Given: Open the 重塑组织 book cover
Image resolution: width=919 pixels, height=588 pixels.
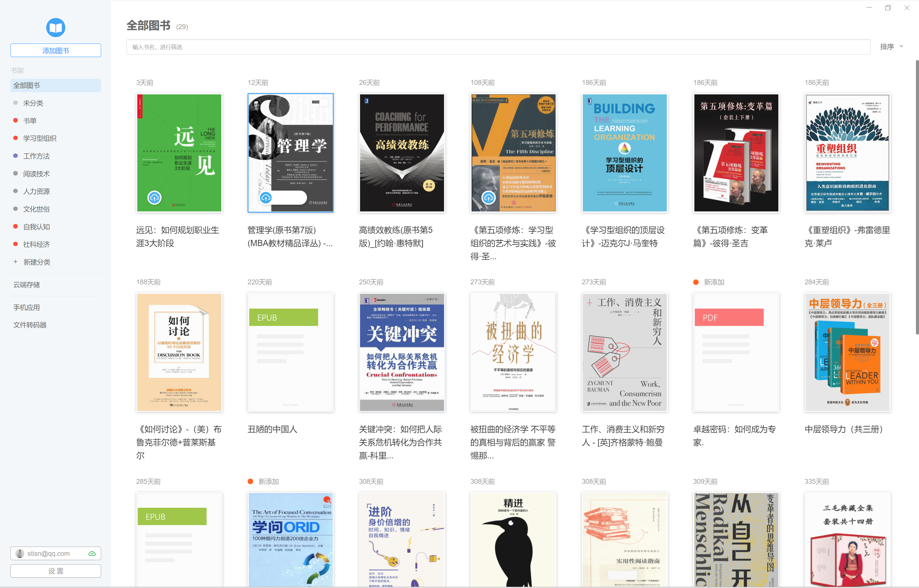Looking at the screenshot, I should click(x=848, y=153).
